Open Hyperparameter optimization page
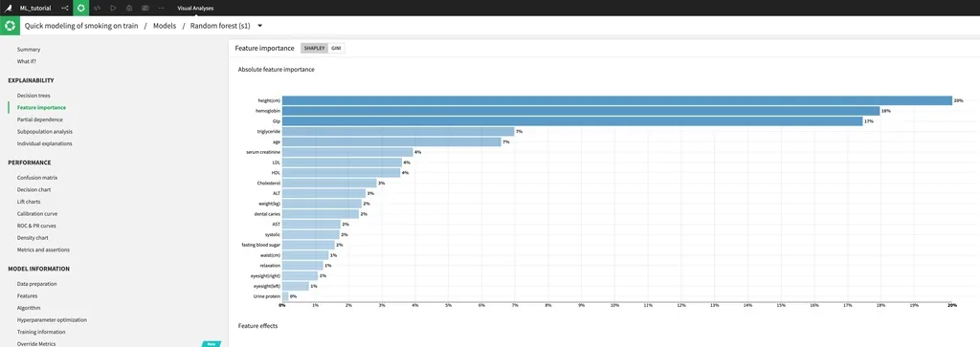980x347 pixels. [52, 319]
